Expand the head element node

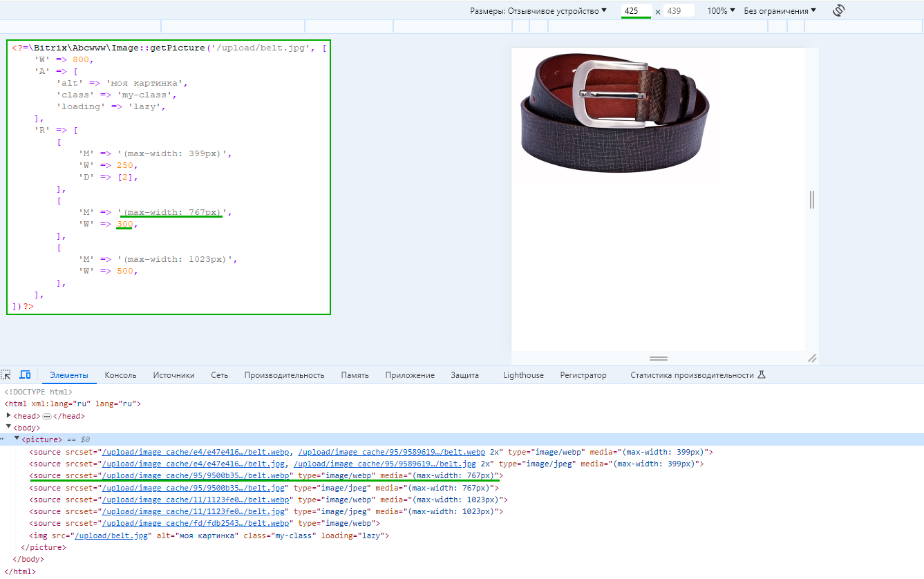[x=8, y=416]
